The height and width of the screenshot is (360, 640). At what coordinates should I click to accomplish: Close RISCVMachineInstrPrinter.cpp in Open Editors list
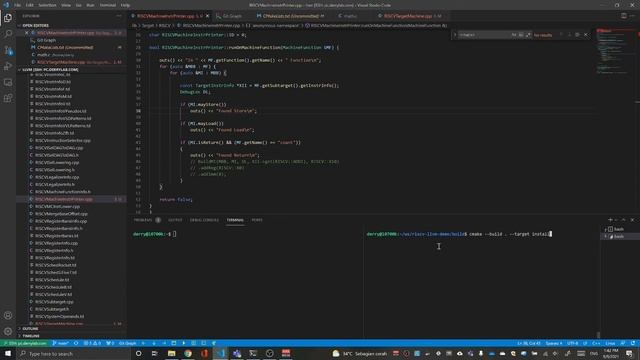click(x=27, y=33)
